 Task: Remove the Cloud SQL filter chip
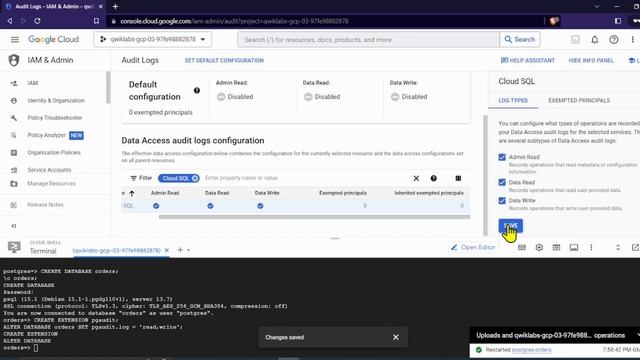(195, 178)
